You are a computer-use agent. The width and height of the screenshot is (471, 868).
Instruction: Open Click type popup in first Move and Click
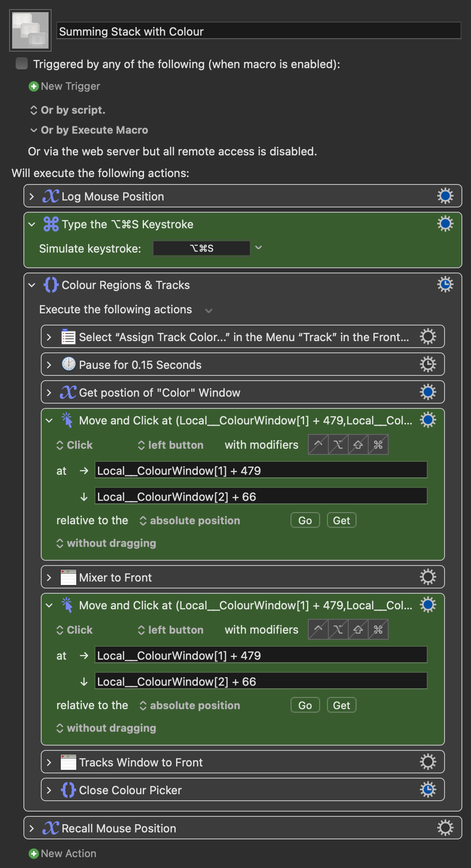tap(75, 445)
